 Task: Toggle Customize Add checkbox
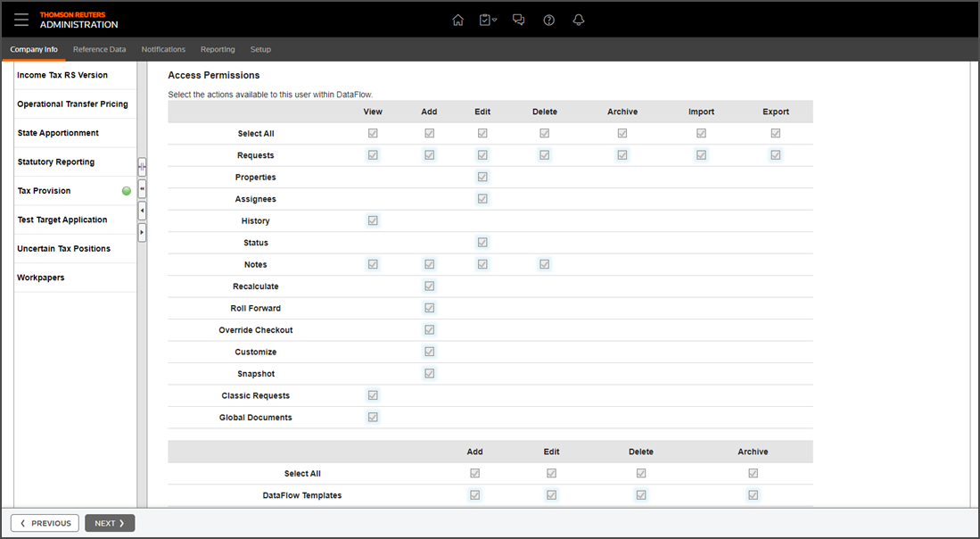pos(430,352)
